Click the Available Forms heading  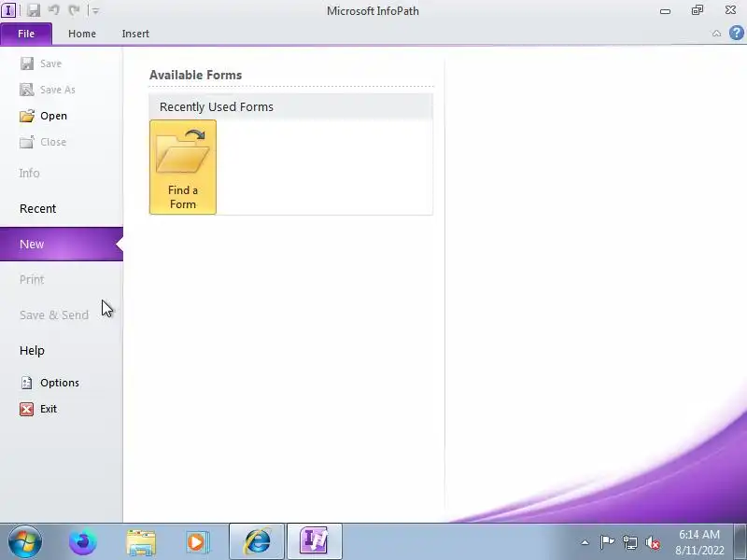195,75
